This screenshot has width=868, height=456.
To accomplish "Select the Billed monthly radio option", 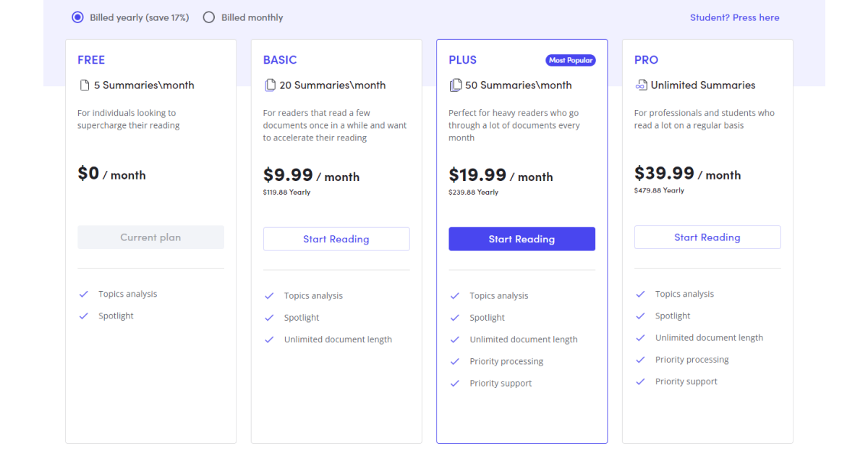I will tap(209, 17).
